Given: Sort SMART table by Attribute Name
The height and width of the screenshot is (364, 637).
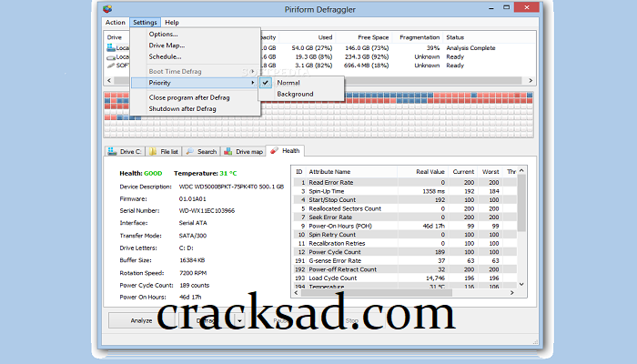Looking at the screenshot, I should click(329, 172).
